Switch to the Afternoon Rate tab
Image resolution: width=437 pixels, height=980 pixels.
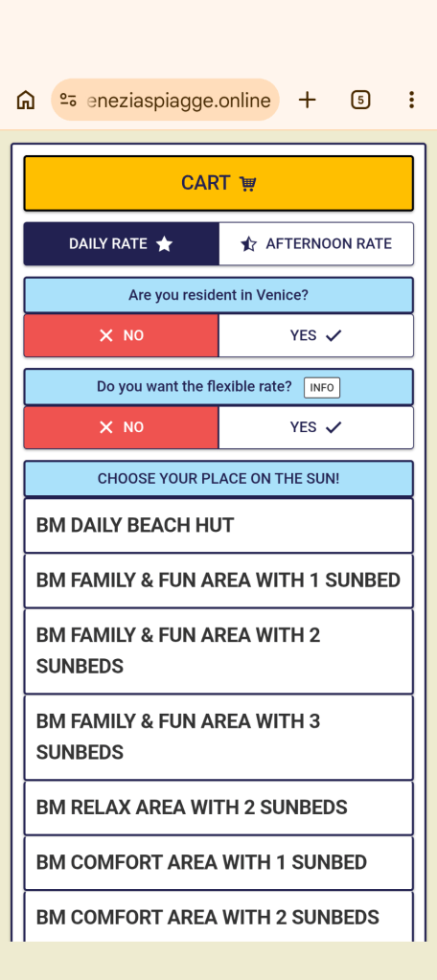coord(316,243)
